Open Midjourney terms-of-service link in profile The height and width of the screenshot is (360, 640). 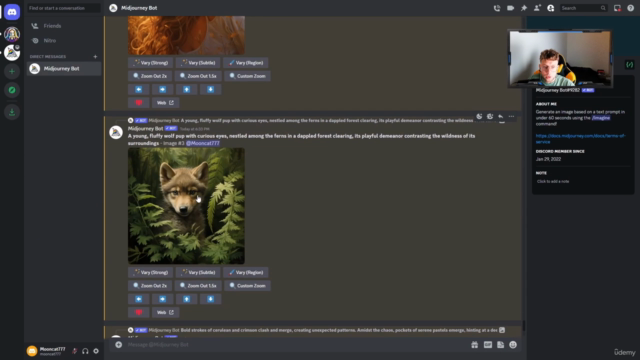pyautogui.click(x=580, y=139)
